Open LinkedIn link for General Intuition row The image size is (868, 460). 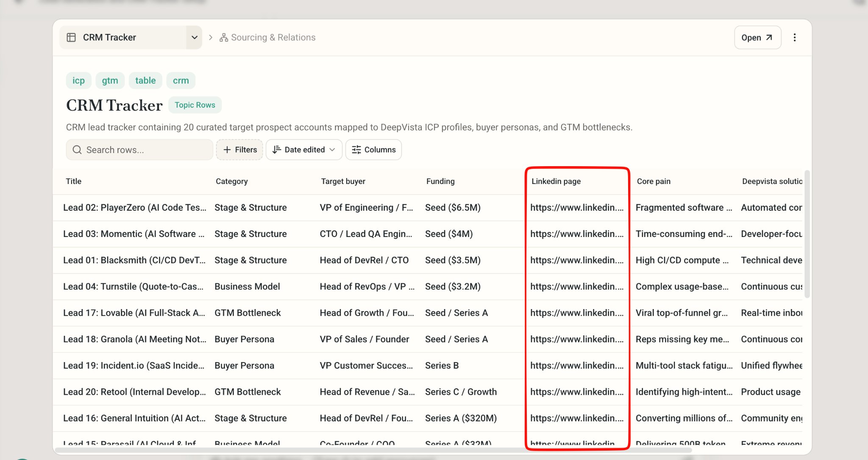(577, 418)
